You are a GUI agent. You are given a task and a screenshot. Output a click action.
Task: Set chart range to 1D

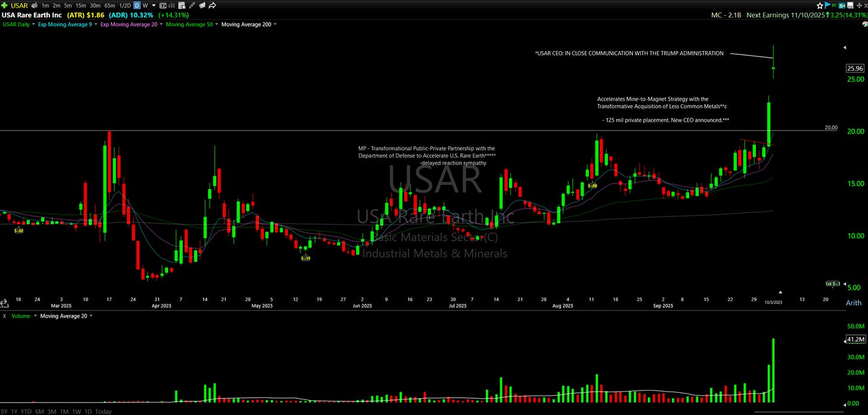87,411
